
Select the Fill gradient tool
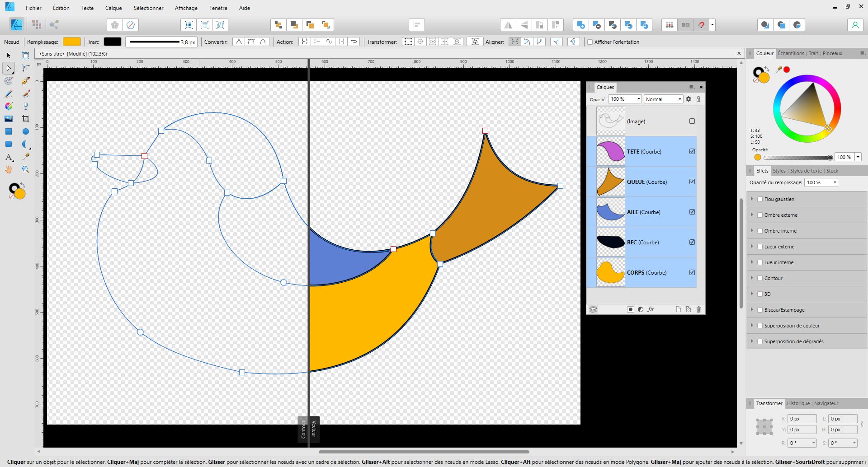tap(9, 106)
